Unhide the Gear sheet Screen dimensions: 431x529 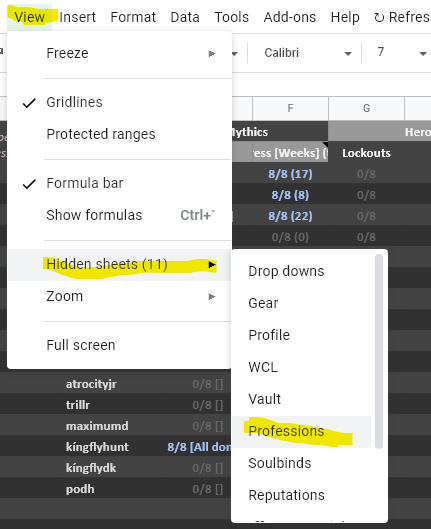pos(302,303)
